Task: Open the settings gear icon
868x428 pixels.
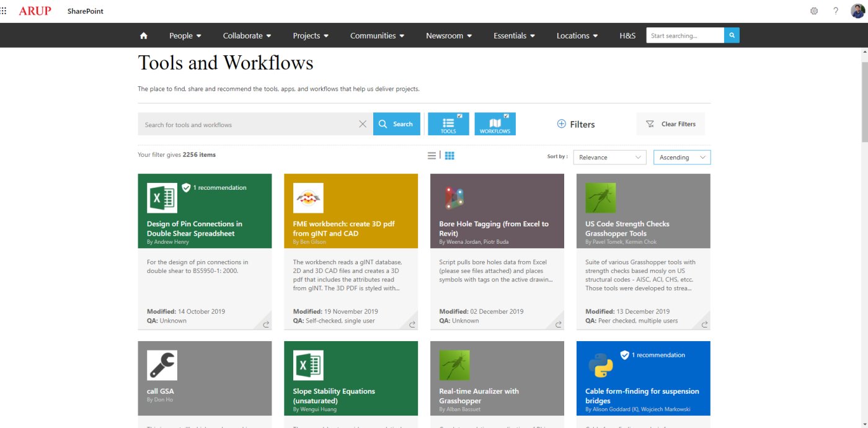Action: [x=814, y=11]
